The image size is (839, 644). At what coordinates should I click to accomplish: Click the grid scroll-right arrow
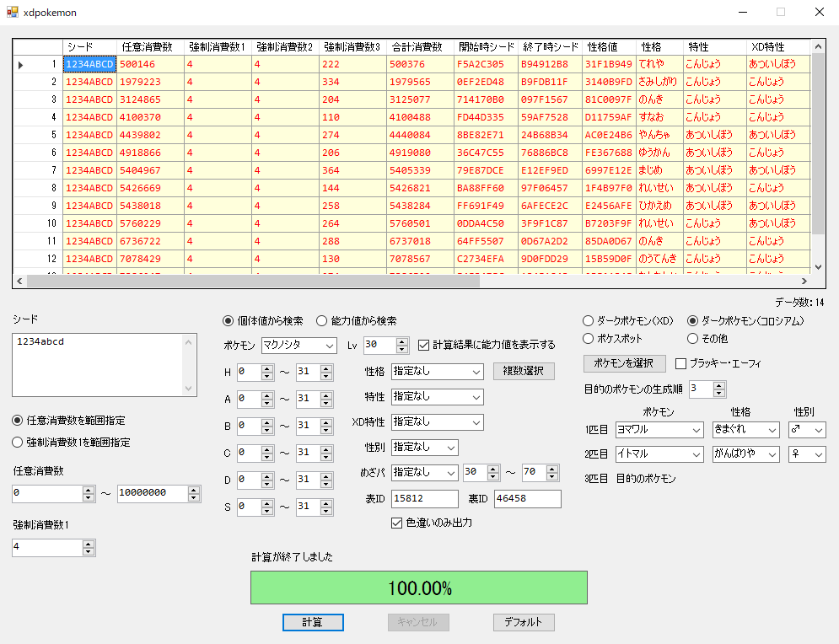[804, 281]
